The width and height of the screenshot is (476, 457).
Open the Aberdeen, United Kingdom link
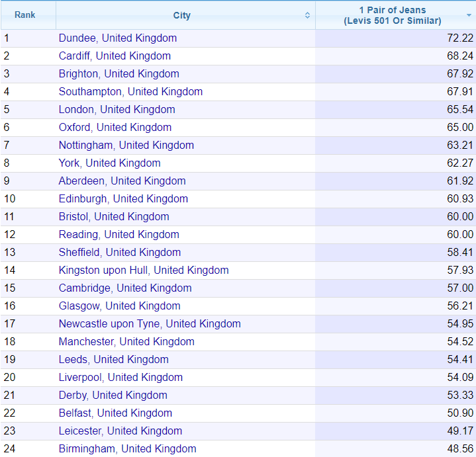(x=122, y=181)
